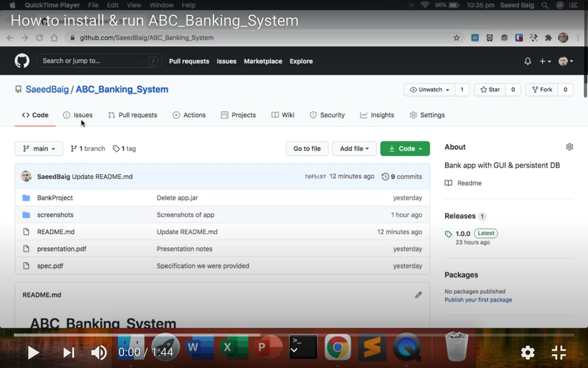Open the main branch dropdown
Image resolution: width=588 pixels, height=368 pixels.
pos(39,149)
